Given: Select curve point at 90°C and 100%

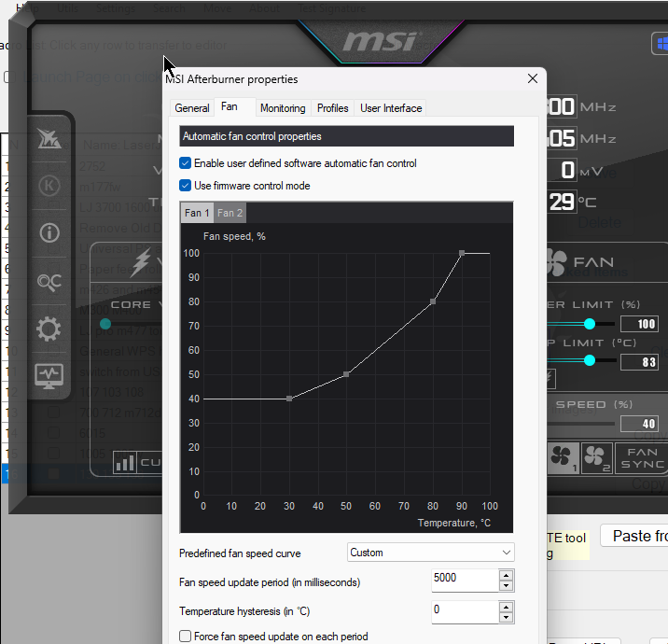Looking at the screenshot, I should [x=462, y=253].
